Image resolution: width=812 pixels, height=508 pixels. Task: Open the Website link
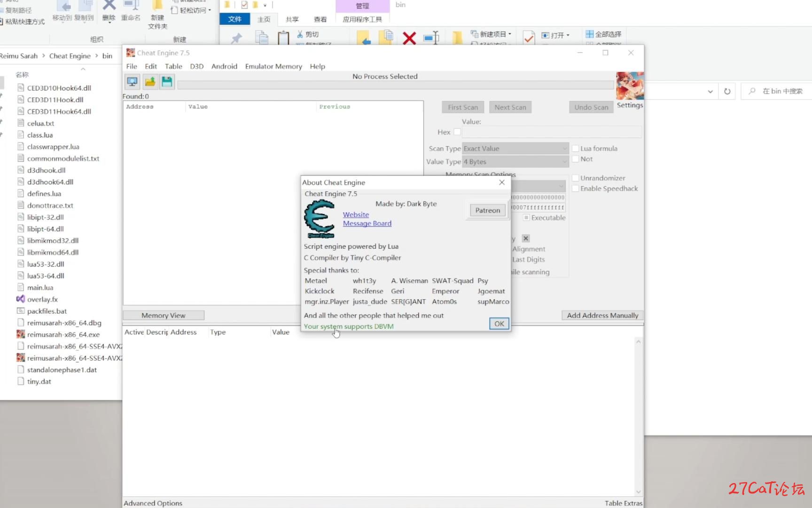tap(356, 214)
